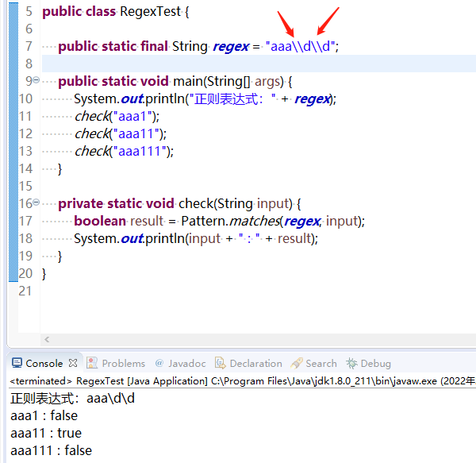Click the regex string literal on line 7
This screenshot has height=463, width=476.
[300, 47]
